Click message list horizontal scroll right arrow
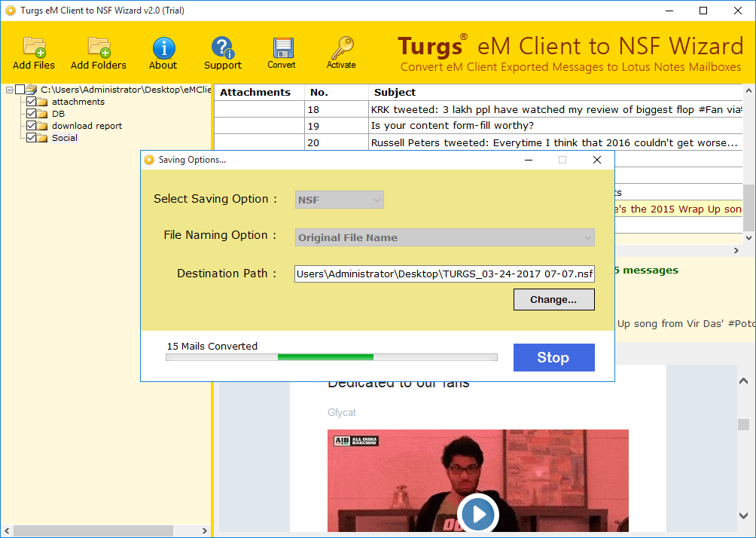 pos(736,250)
